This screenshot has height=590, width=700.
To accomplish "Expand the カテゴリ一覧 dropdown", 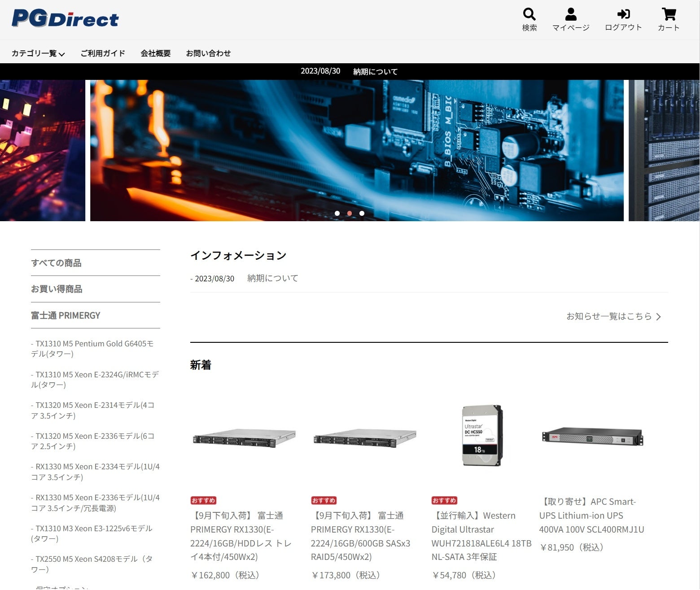I will [38, 53].
